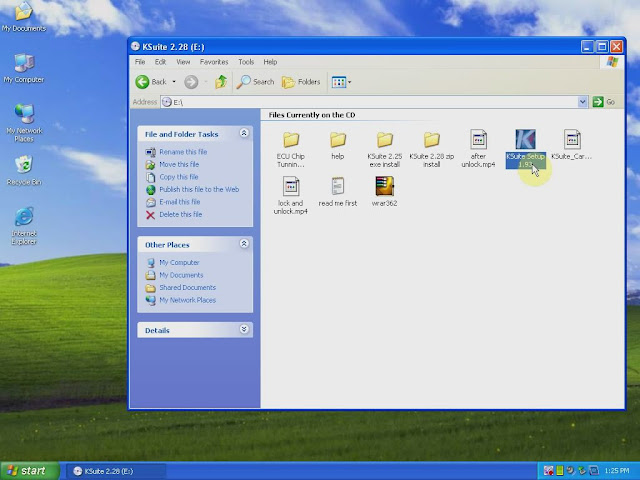The width and height of the screenshot is (640, 480).
Task: Open the Tools menu
Action: 246,62
